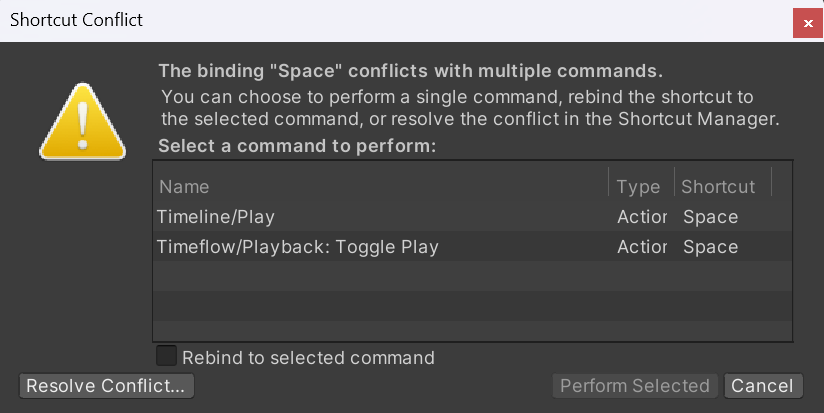Click Space shortcut in Timeflow row
Screen dimensions: 824x413
pyautogui.click(x=710, y=247)
